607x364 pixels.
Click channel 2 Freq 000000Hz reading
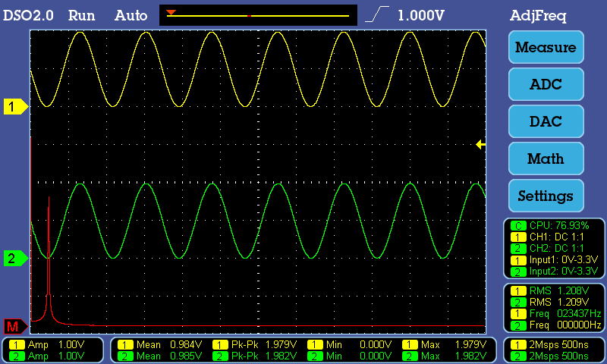click(x=565, y=325)
